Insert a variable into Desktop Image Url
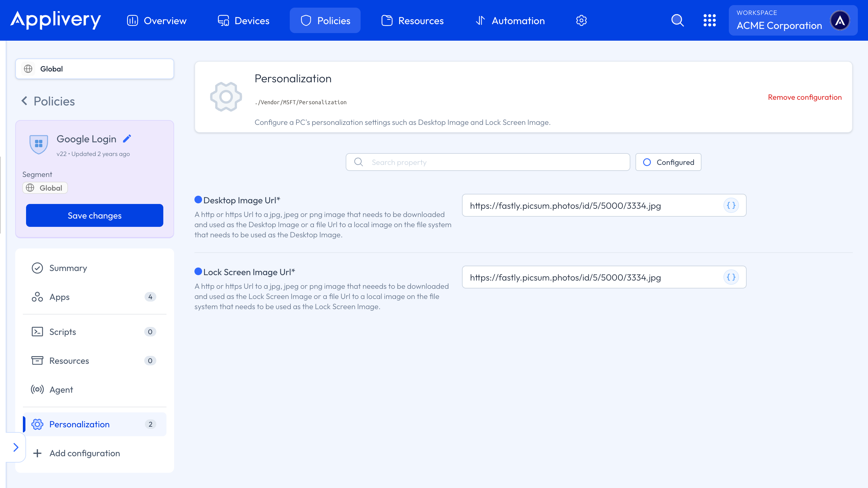This screenshot has width=868, height=488. (731, 205)
